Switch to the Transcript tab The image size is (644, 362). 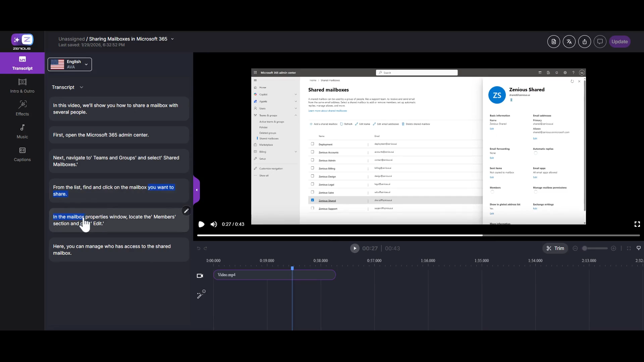coord(22,63)
